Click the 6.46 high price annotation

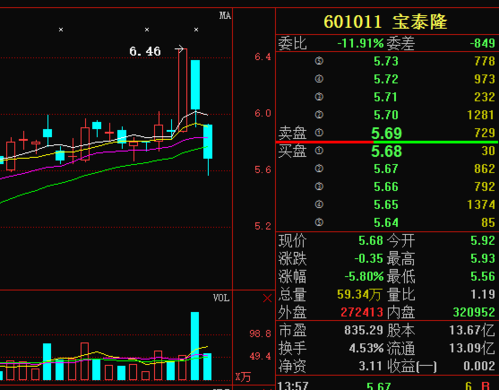pyautogui.click(x=145, y=51)
